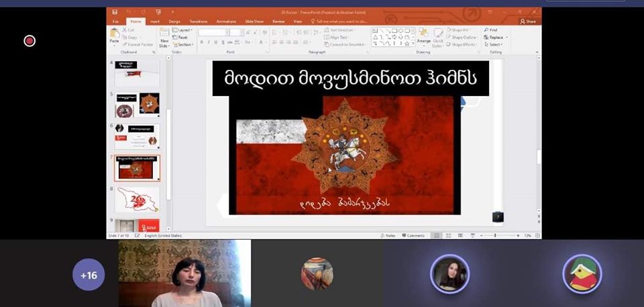644x307 pixels.
Task: Select slide 6 thumbnail
Action: coord(137,136)
